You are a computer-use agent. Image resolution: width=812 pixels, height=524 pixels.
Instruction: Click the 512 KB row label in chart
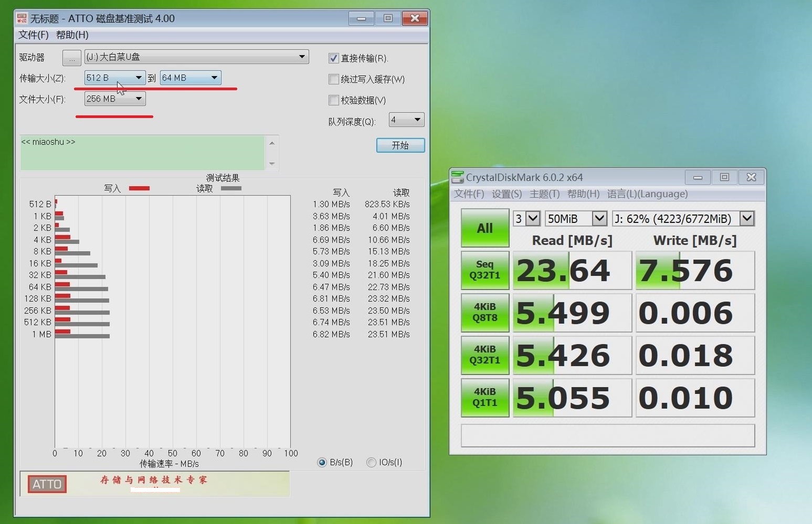38,322
